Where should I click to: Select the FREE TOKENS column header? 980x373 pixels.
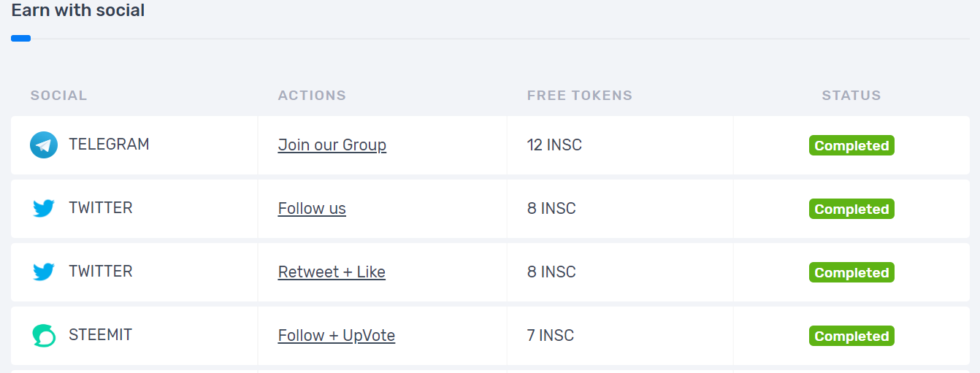pyautogui.click(x=580, y=96)
